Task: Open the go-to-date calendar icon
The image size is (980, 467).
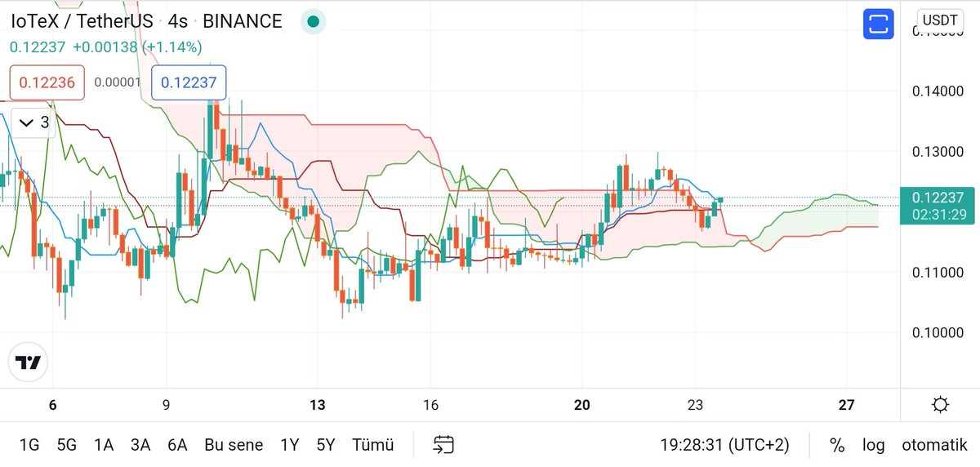Action: click(443, 445)
